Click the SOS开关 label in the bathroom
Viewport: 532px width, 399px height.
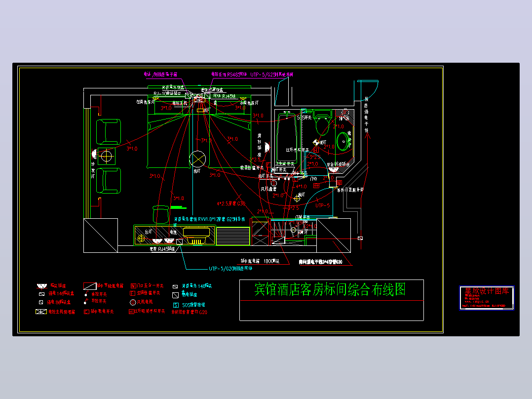click(304, 118)
